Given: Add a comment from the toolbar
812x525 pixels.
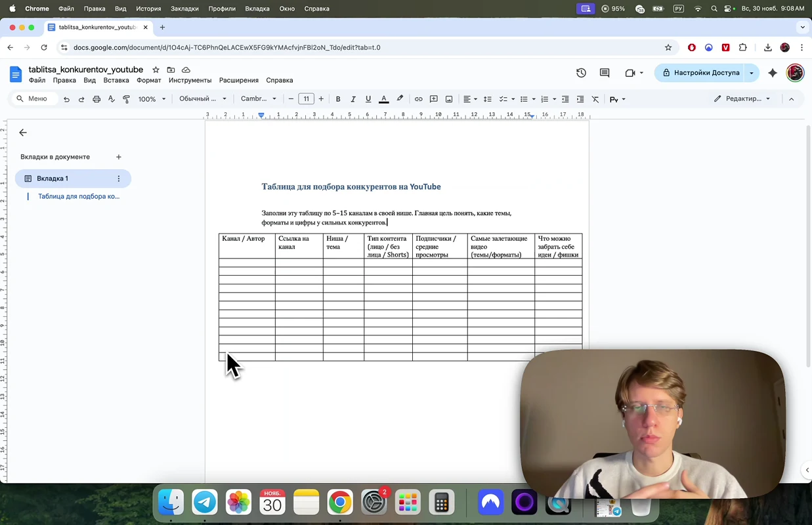Looking at the screenshot, I should [434, 99].
